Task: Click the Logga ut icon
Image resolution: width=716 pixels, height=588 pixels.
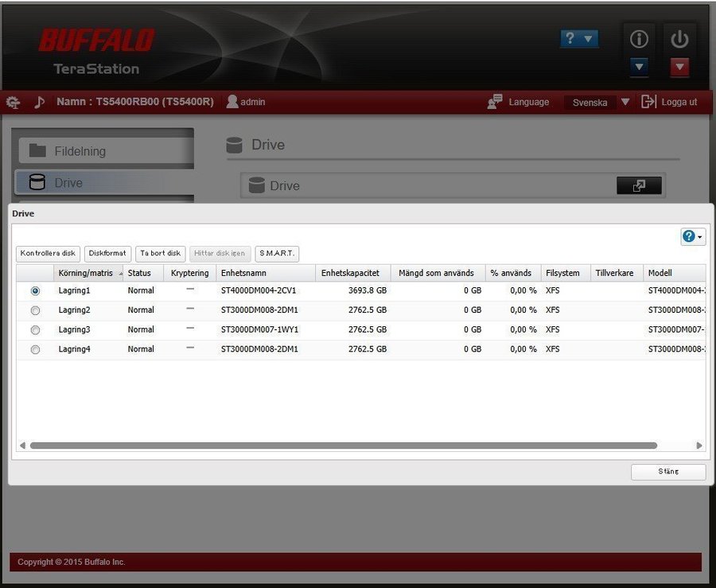Action: [648, 102]
